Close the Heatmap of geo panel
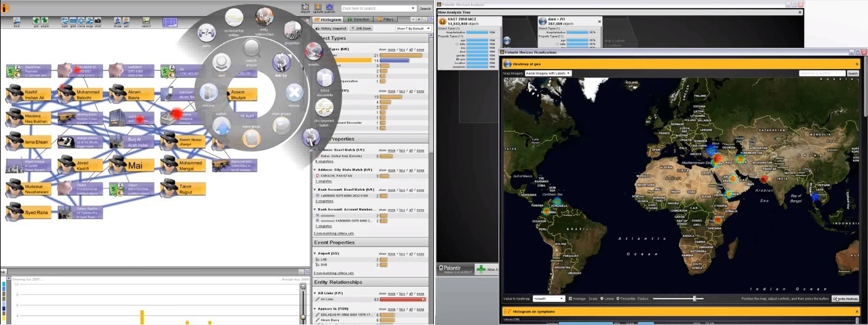 point(856,63)
